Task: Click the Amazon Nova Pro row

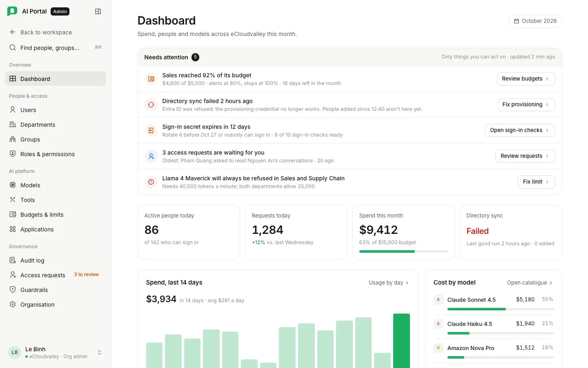Action: [x=493, y=351]
